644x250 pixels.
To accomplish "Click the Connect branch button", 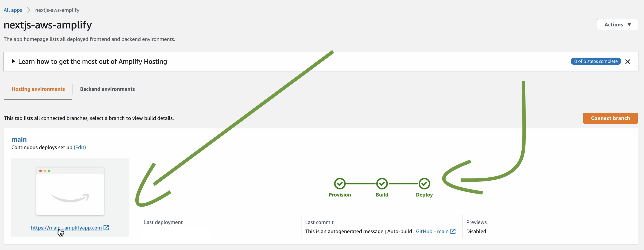I will coord(610,118).
